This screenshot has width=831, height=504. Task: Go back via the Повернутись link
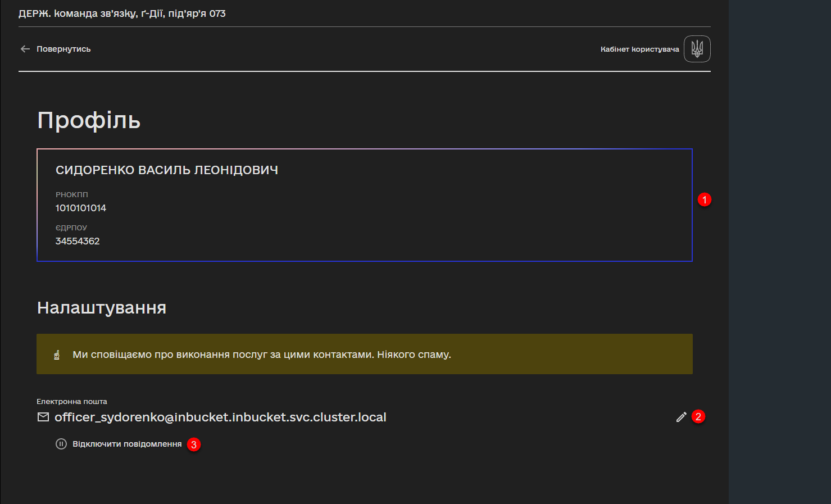(x=63, y=49)
